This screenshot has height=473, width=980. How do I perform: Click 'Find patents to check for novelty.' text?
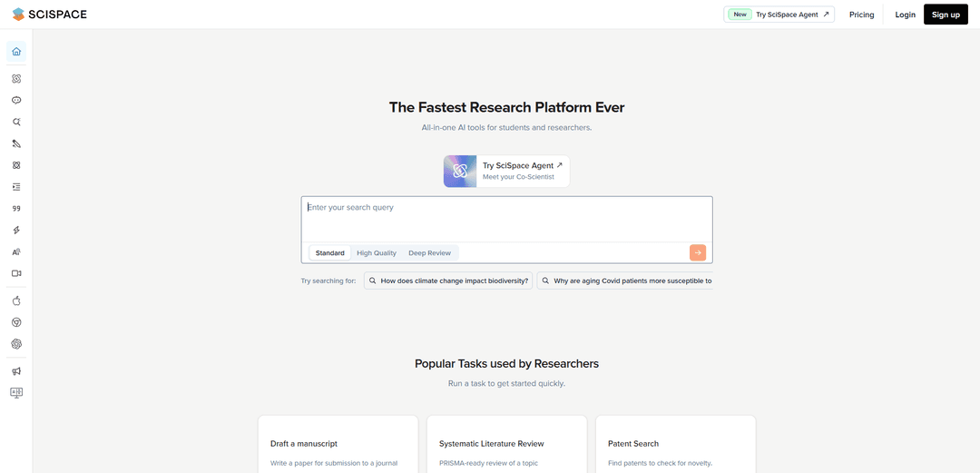coord(660,464)
